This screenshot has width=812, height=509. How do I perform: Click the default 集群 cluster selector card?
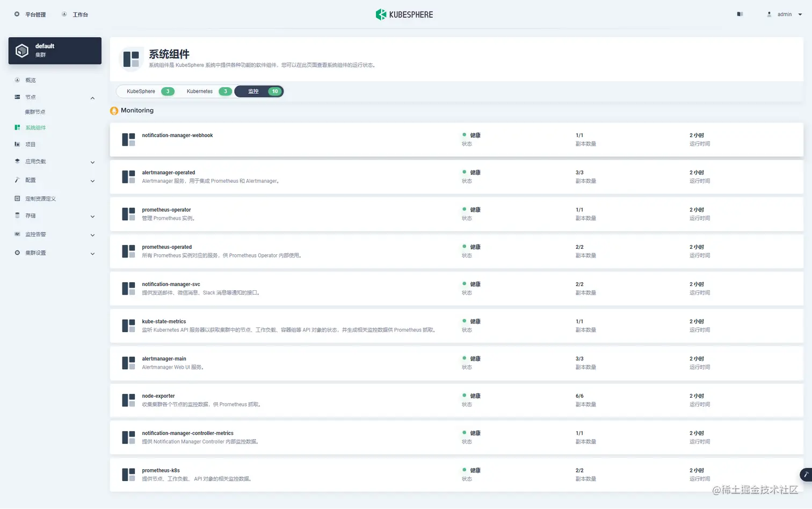pyautogui.click(x=55, y=51)
